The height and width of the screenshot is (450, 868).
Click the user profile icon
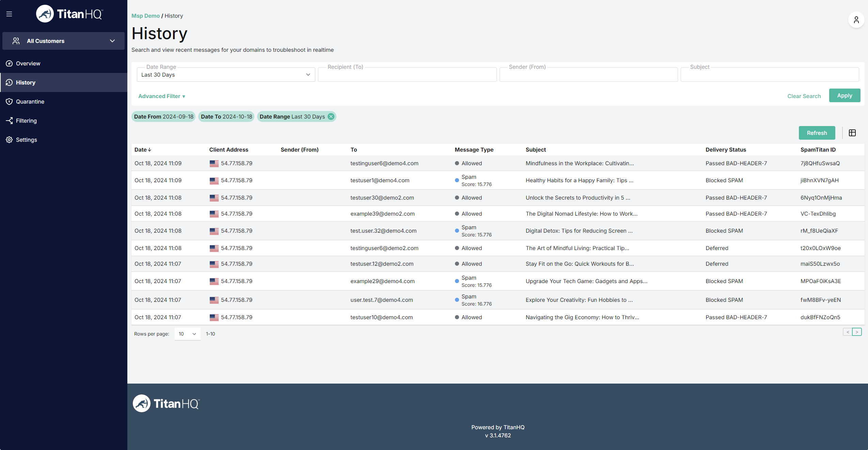(x=856, y=20)
